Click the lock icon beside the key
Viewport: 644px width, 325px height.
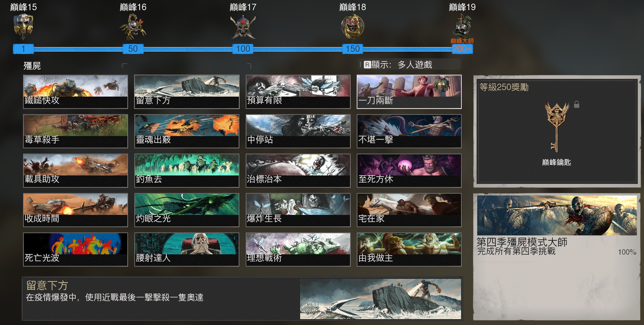point(577,104)
